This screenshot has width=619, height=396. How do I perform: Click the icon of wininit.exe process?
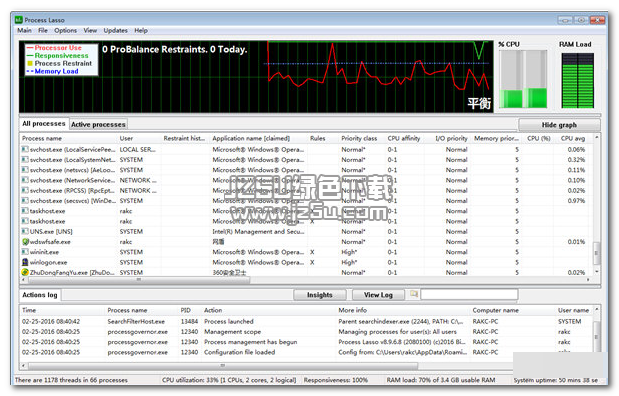[x=25, y=252]
